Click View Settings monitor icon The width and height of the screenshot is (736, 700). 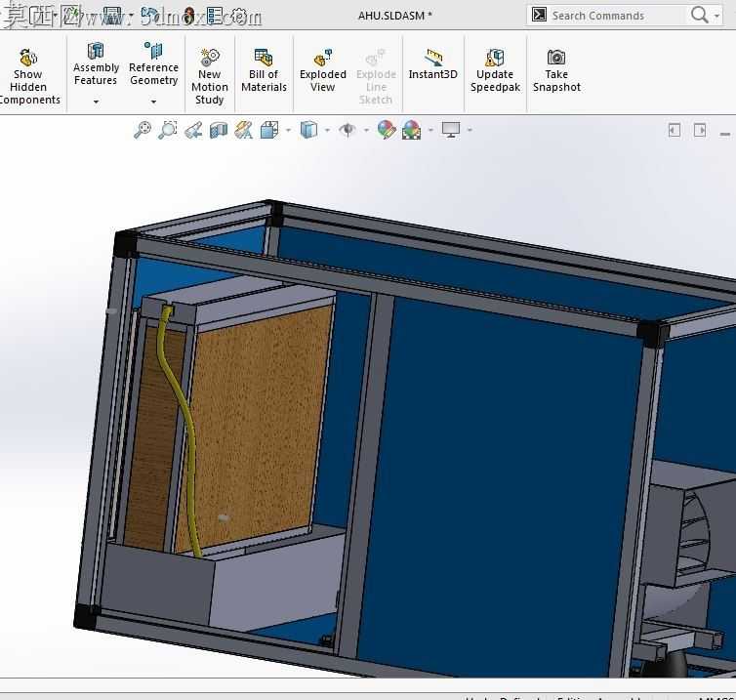point(451,130)
